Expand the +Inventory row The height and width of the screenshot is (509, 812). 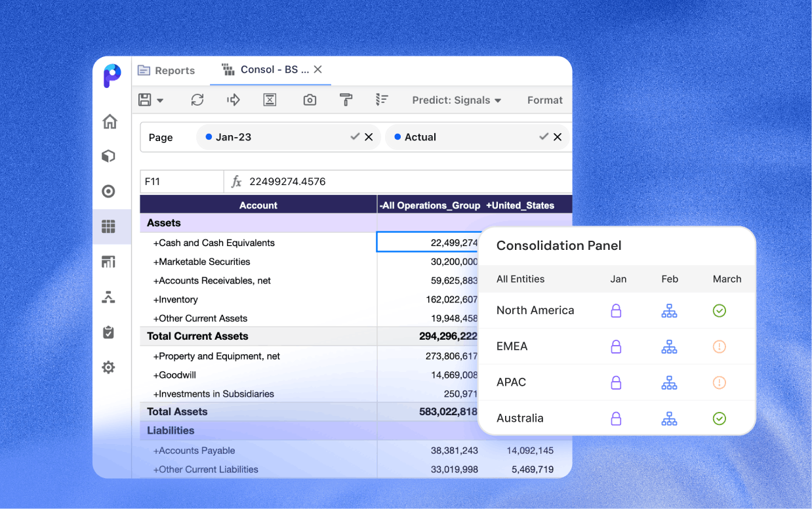click(x=175, y=300)
